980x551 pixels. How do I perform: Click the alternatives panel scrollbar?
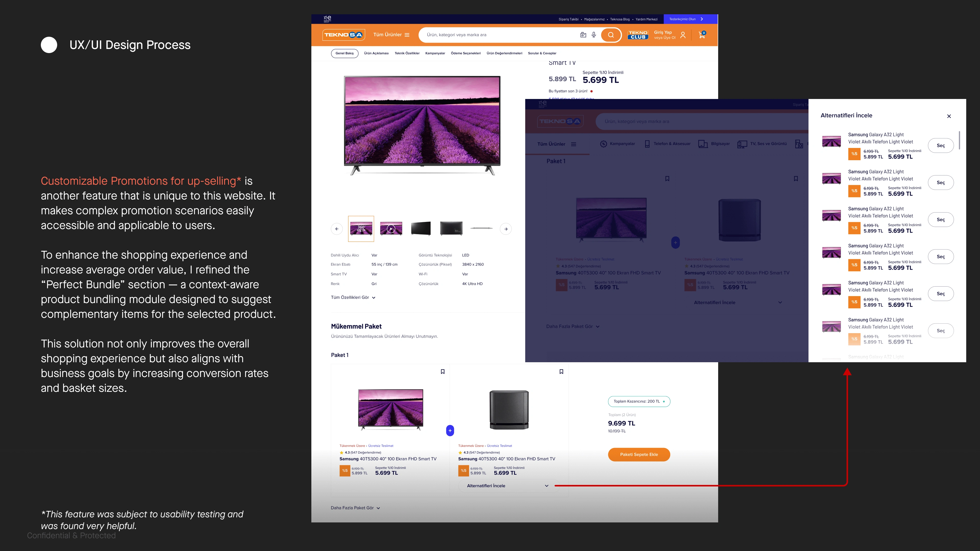point(959,141)
